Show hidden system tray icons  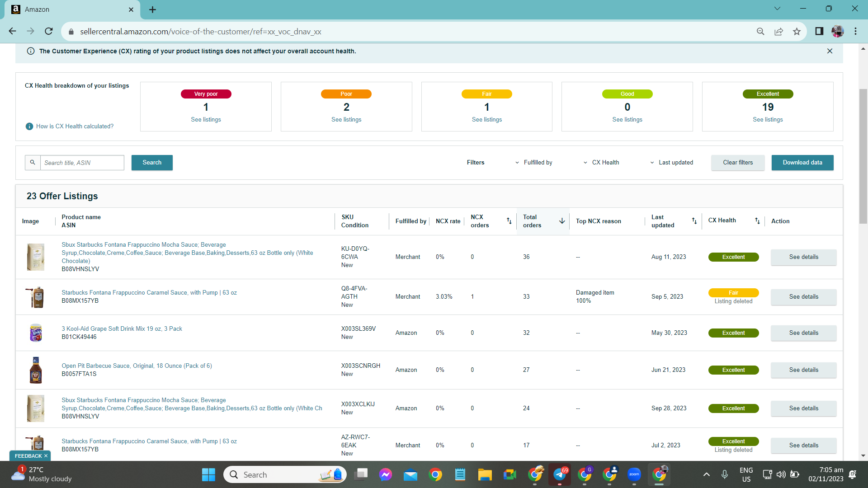(x=706, y=474)
